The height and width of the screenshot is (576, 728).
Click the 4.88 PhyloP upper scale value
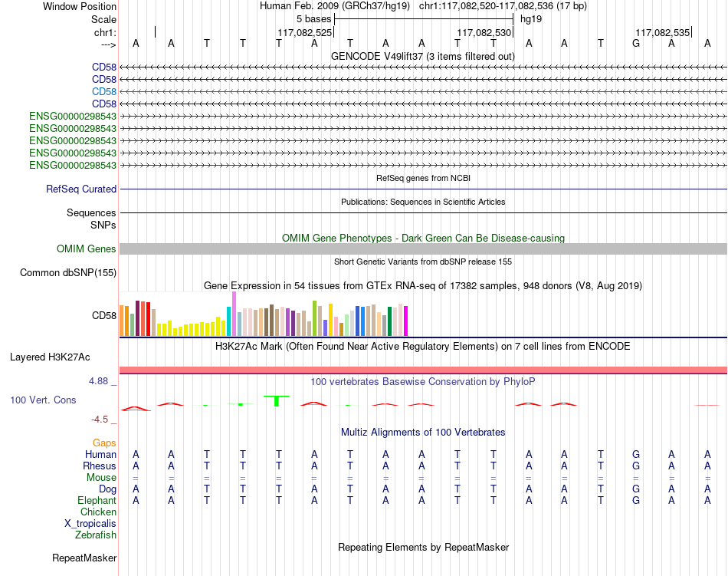click(x=98, y=381)
